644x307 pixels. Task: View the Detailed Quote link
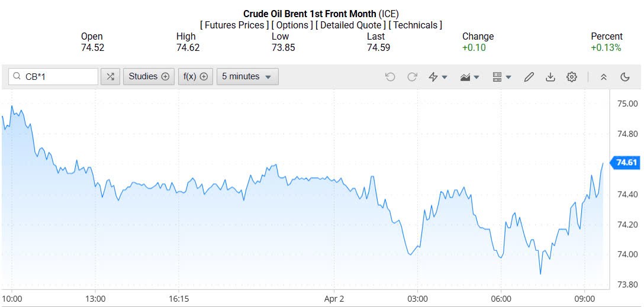pyautogui.click(x=352, y=25)
